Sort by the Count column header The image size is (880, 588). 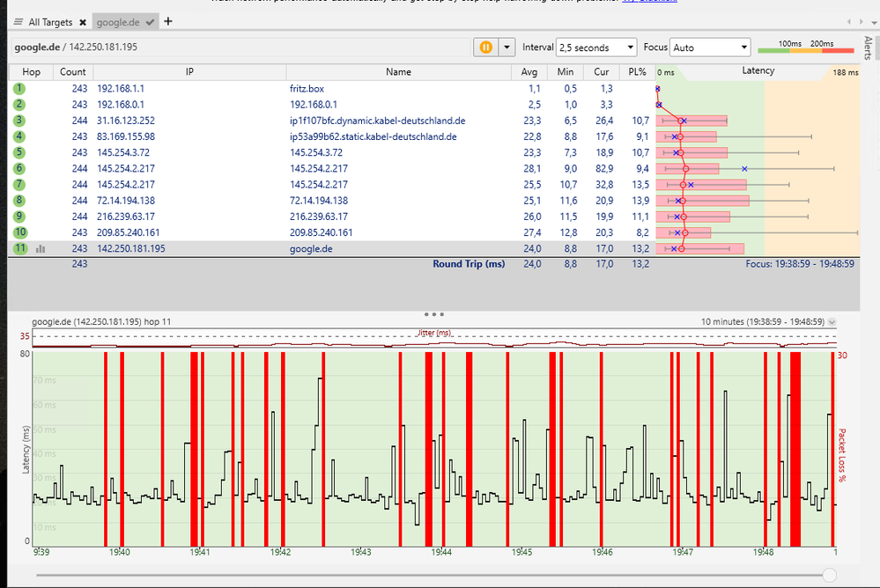point(73,72)
